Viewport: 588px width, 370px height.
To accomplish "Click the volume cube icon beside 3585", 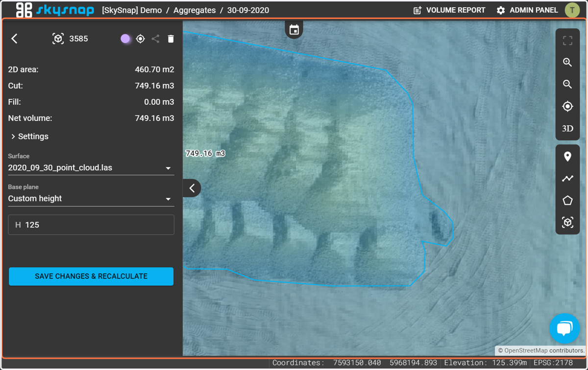I will tap(58, 39).
